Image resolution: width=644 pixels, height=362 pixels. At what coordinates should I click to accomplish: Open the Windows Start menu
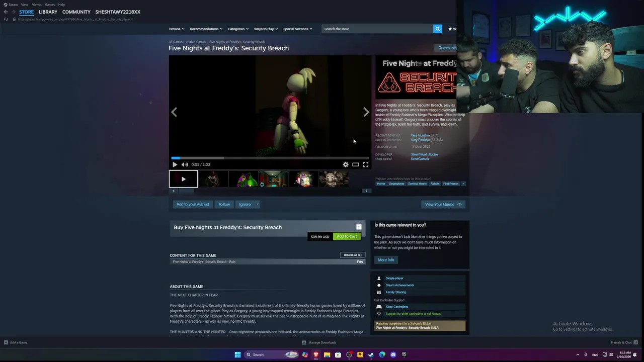[x=237, y=354]
